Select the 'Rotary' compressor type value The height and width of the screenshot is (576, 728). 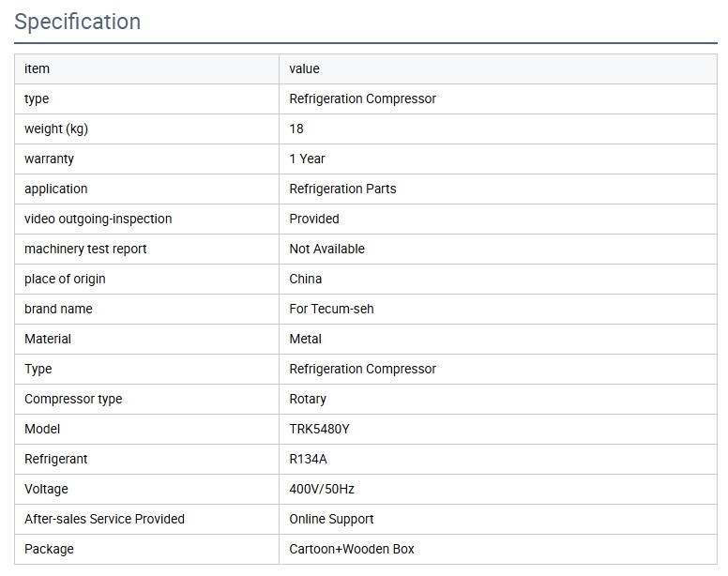pyautogui.click(x=308, y=399)
